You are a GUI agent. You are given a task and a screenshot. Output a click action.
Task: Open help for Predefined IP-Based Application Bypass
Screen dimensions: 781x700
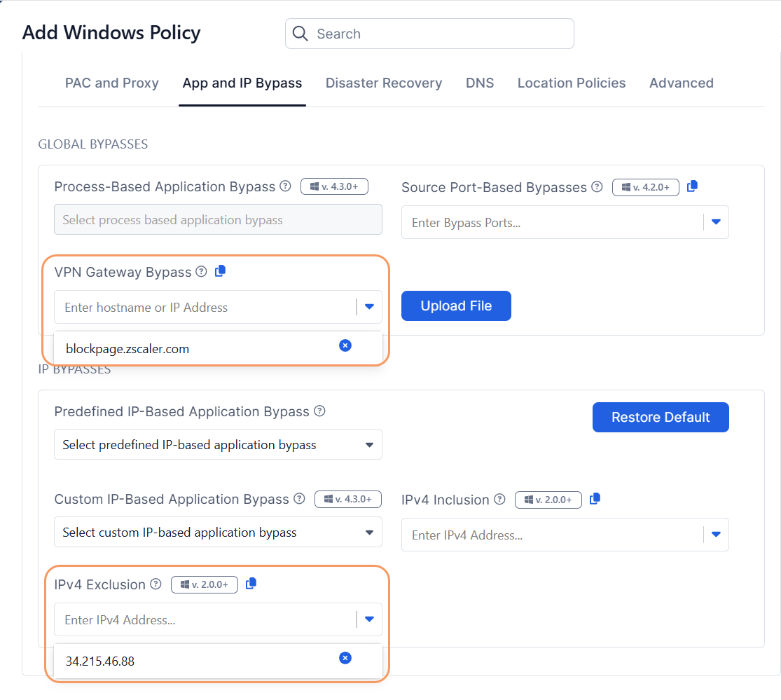tap(320, 411)
